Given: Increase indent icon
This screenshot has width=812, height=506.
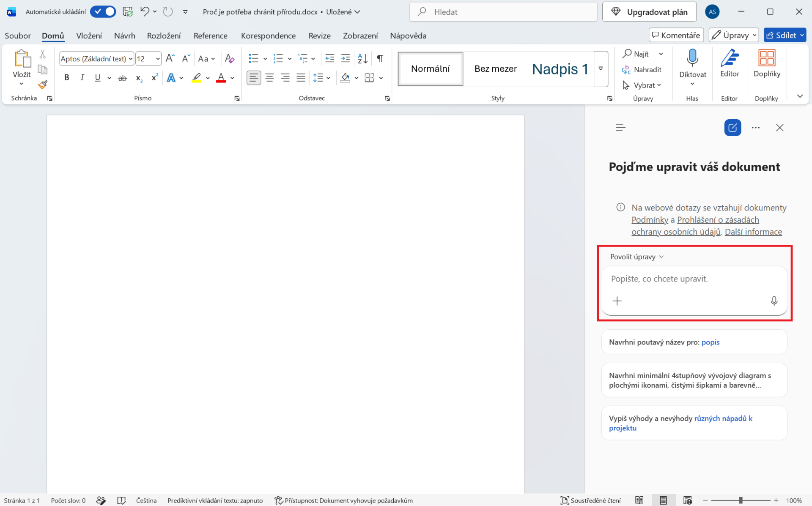Looking at the screenshot, I should coord(346,58).
